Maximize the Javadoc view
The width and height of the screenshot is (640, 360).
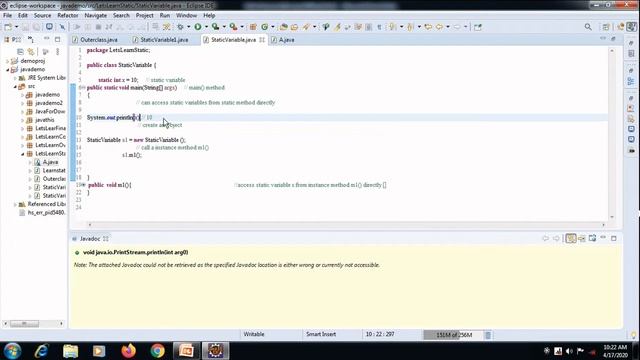click(x=614, y=238)
